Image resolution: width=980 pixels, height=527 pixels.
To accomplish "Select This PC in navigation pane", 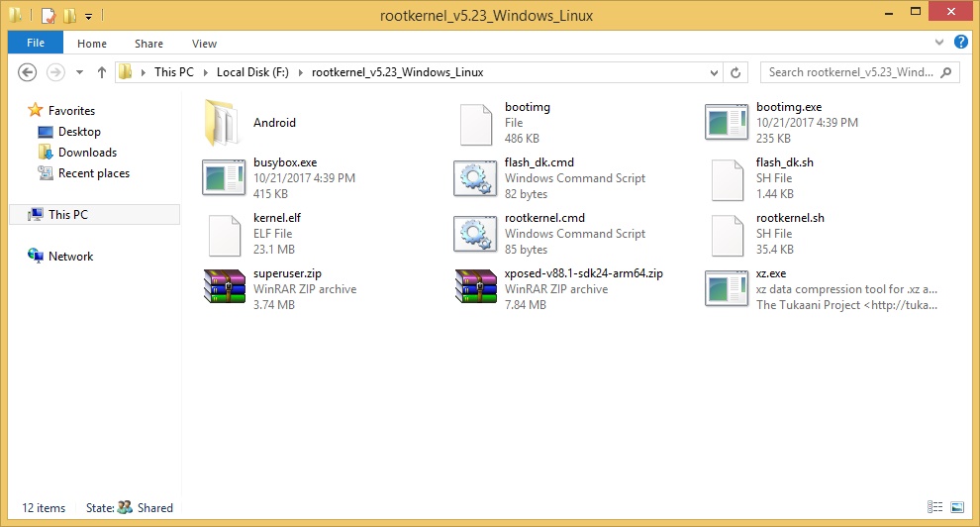I will (x=95, y=214).
